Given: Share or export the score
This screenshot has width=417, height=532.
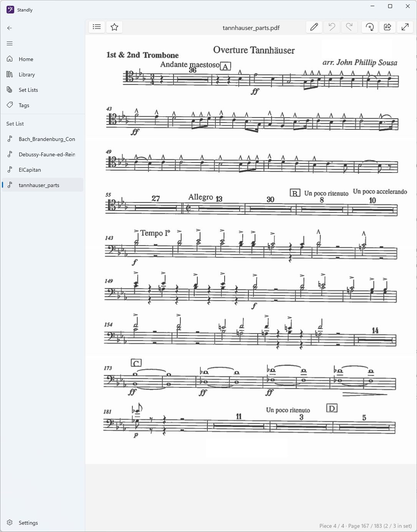Looking at the screenshot, I should (x=387, y=27).
